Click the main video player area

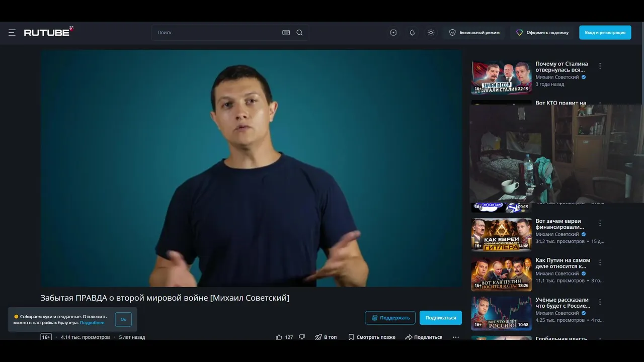[x=251, y=168]
